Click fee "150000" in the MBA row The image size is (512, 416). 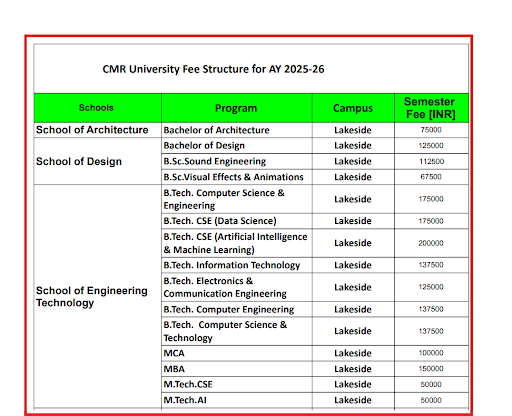click(x=431, y=369)
